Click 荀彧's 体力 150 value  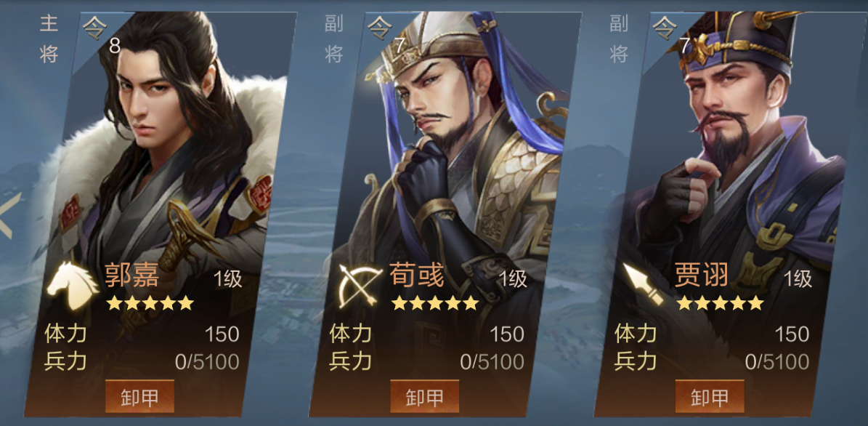tap(507, 334)
